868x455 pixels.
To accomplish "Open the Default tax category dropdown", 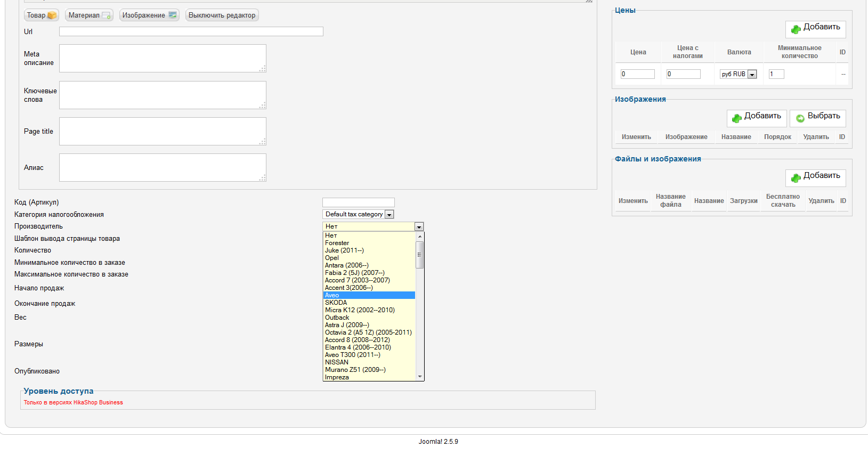I will [389, 214].
